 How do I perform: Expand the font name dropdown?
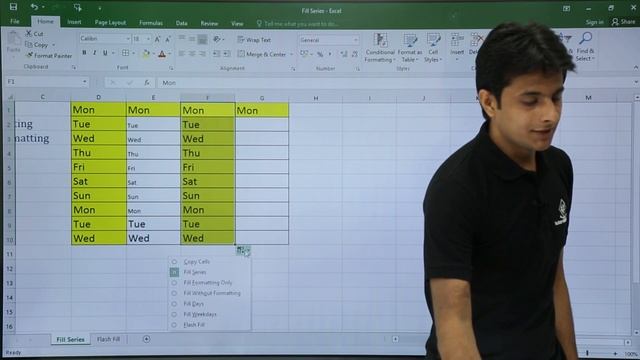coord(128,39)
